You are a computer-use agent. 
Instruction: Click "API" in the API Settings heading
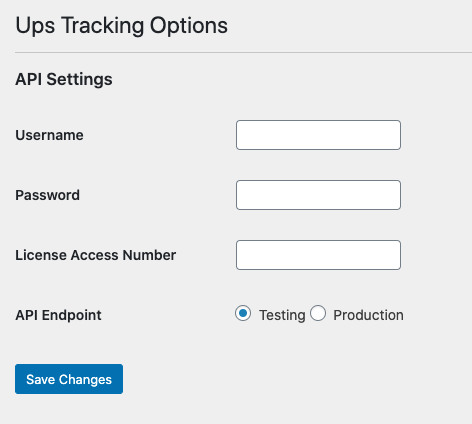(x=28, y=79)
